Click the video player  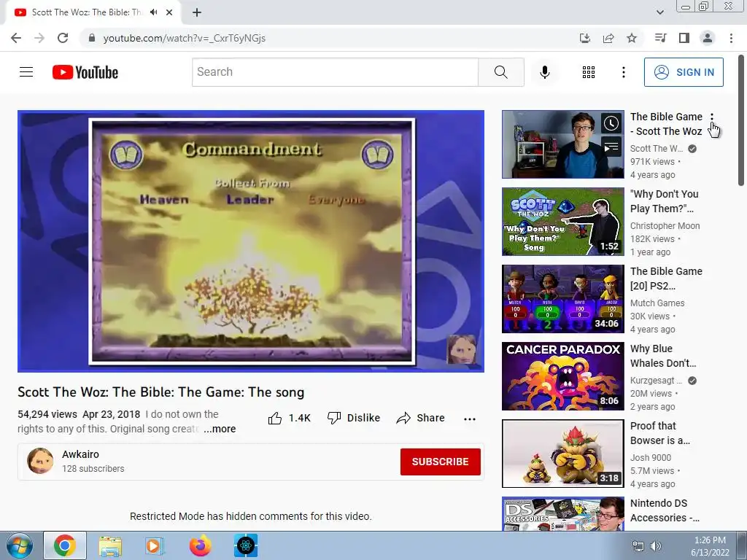point(251,241)
